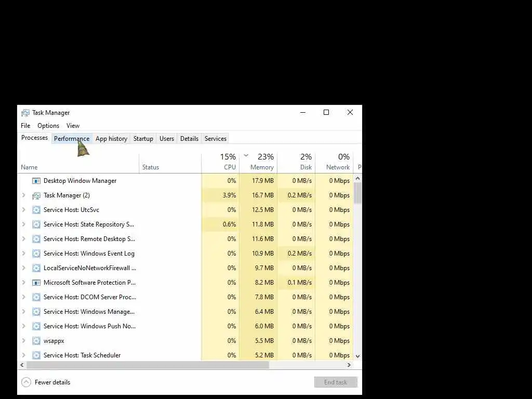
Task: Switch to the Performance tab
Action: tap(72, 138)
